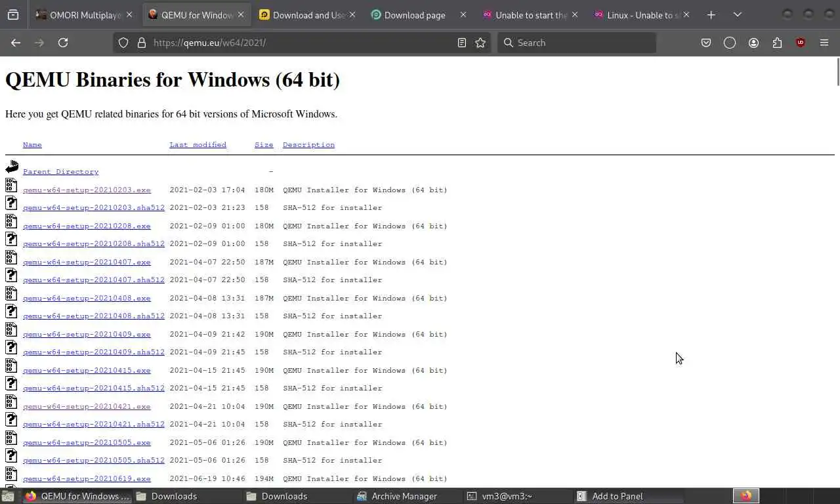Close the Download page tab
Image resolution: width=840 pixels, height=504 pixels.
pyautogui.click(x=463, y=14)
